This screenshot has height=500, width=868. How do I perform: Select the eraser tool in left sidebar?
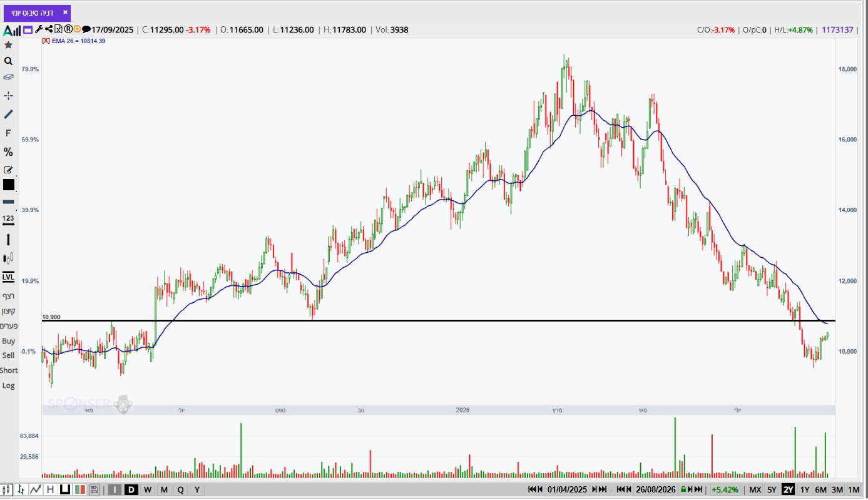[x=8, y=77]
